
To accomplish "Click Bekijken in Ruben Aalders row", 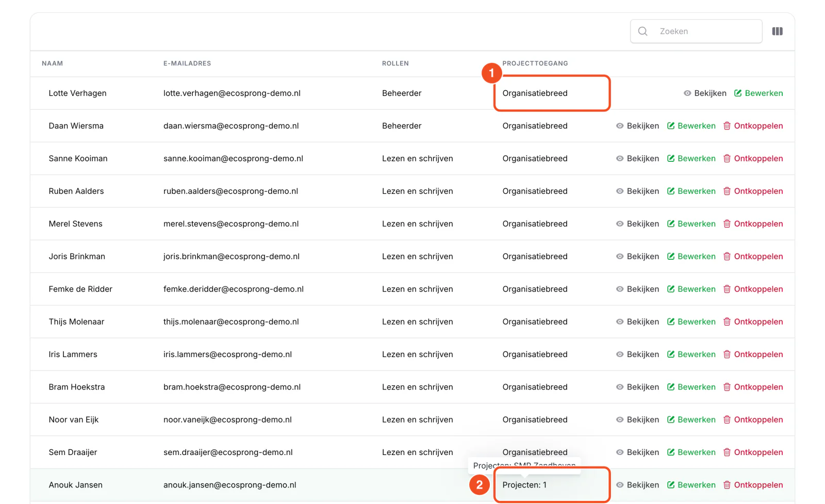I will (x=637, y=191).
